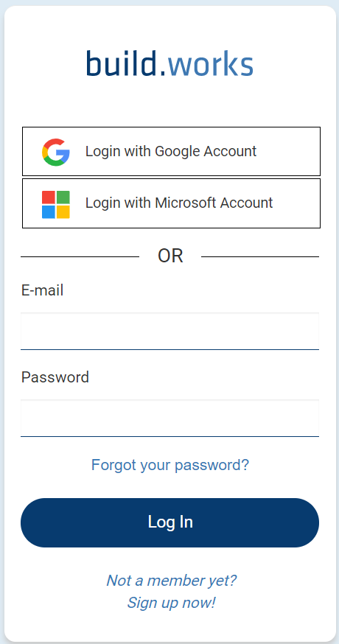Click the yellow square in Microsoft logo

(x=63, y=211)
